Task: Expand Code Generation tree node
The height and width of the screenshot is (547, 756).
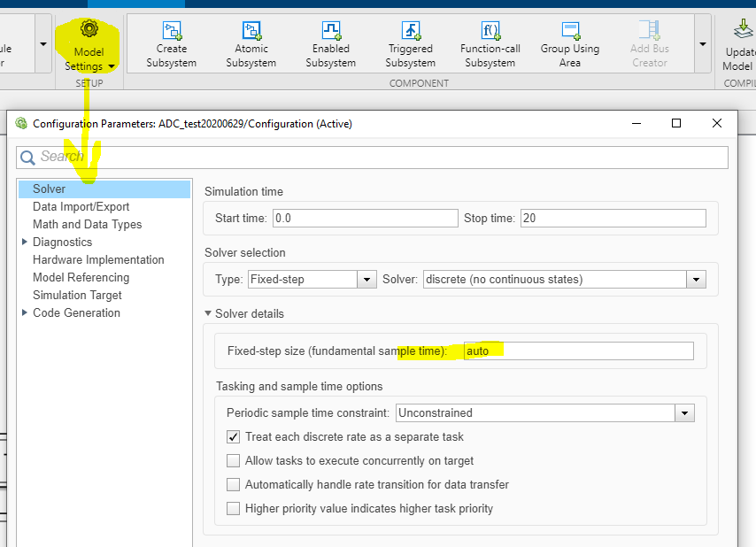Action: (x=25, y=312)
